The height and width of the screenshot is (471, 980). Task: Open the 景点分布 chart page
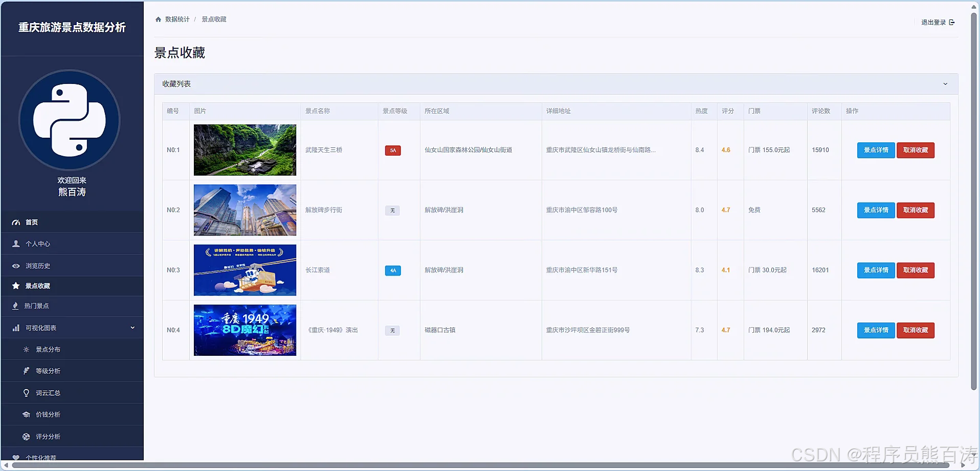click(x=72, y=349)
